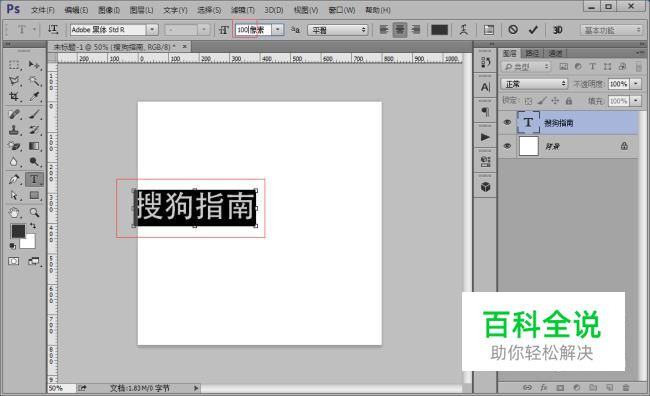Select the Crop tool
Viewport: 650px width, 396px height.
click(14, 96)
